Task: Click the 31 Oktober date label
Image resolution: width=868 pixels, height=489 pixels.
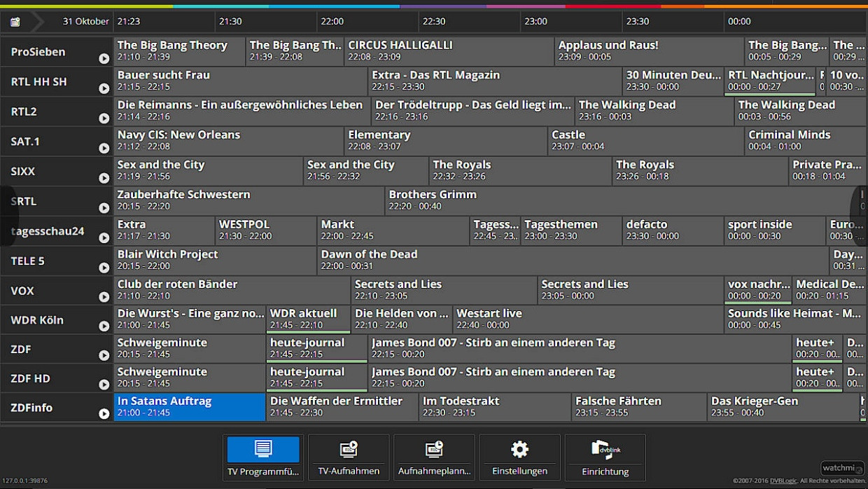Action: (x=85, y=22)
